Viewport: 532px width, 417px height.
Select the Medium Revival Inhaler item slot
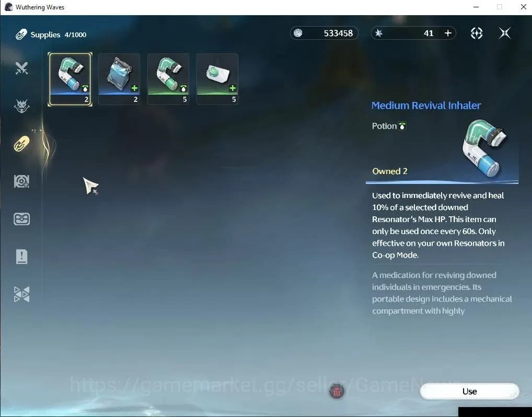(70, 79)
